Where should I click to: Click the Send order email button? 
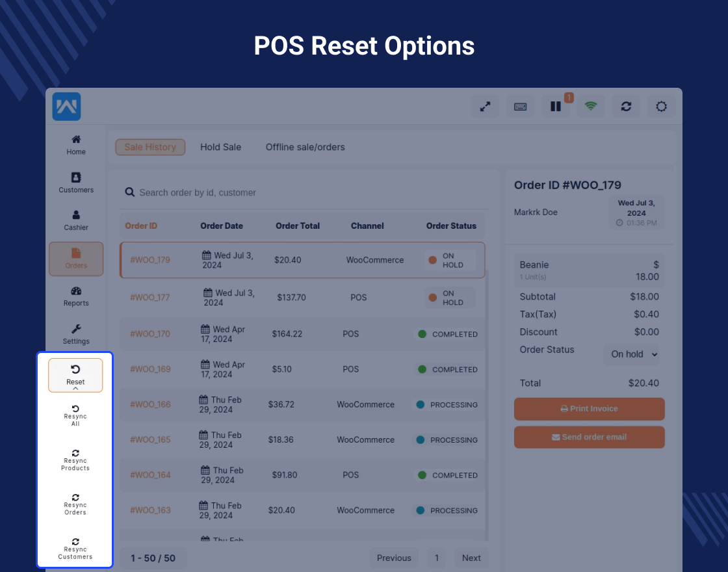click(x=589, y=437)
